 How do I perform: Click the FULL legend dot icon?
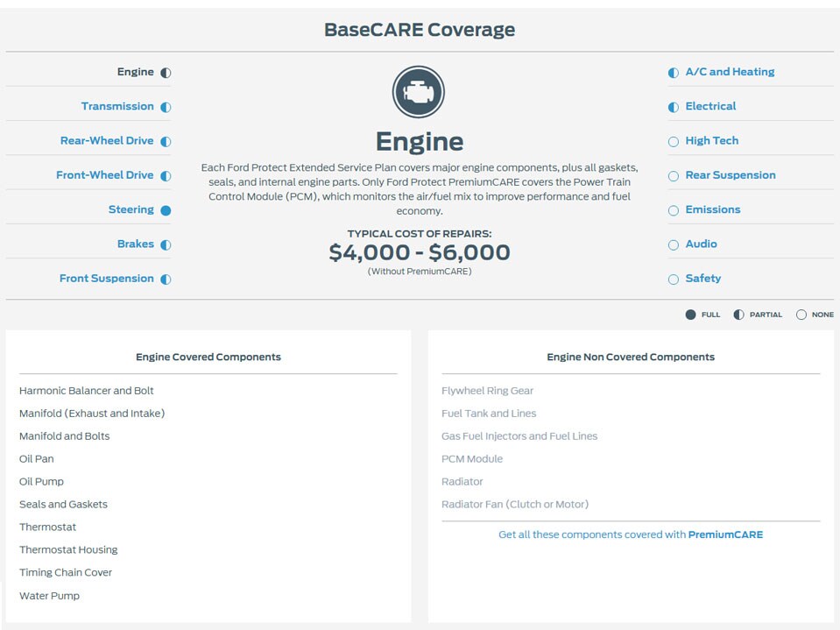[x=690, y=315]
